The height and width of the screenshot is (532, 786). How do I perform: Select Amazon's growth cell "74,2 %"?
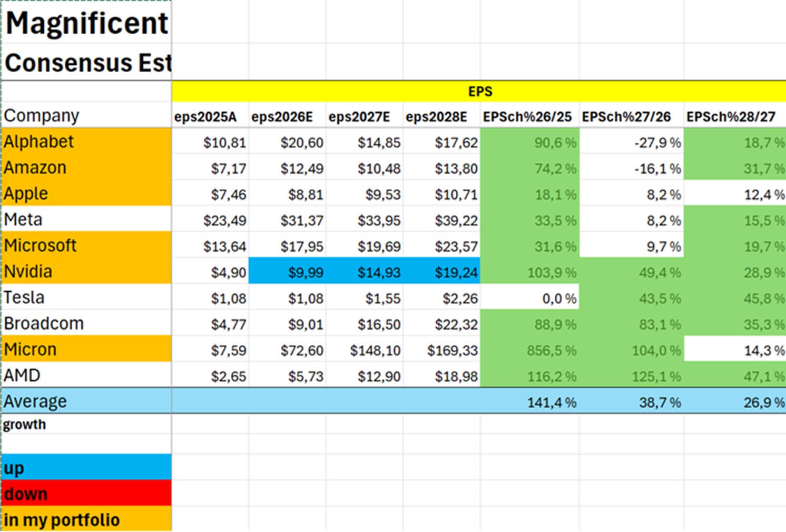coord(529,168)
